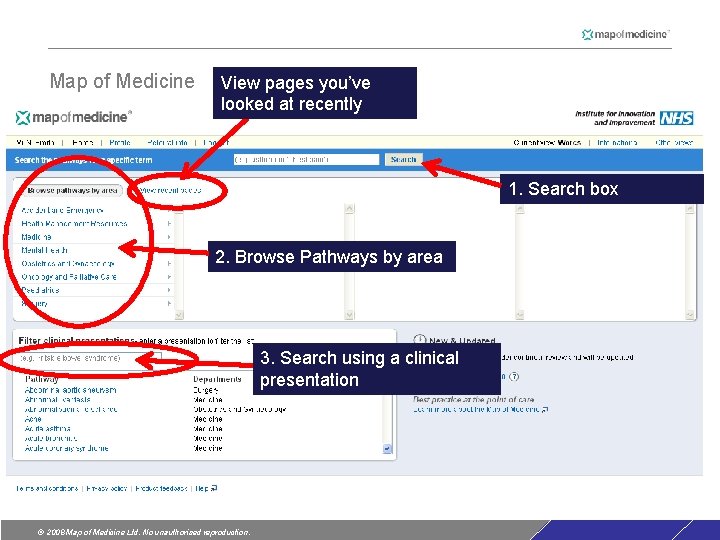This screenshot has width=720, height=540.
Task: Open Oncology and Palliative Care category
Action: point(69,277)
